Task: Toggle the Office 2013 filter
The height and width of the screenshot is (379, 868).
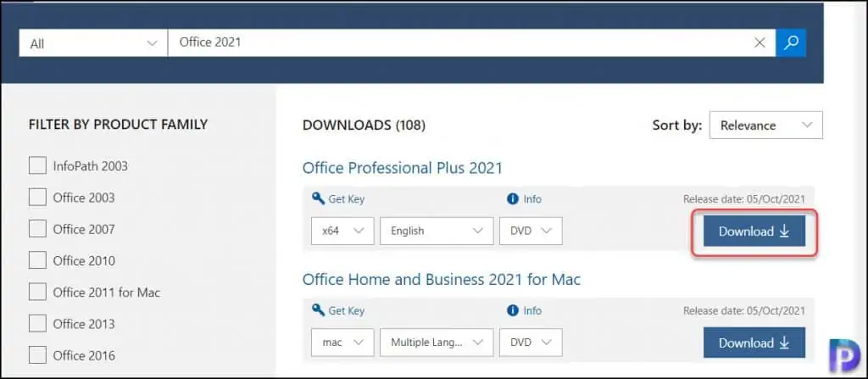Action: click(37, 323)
